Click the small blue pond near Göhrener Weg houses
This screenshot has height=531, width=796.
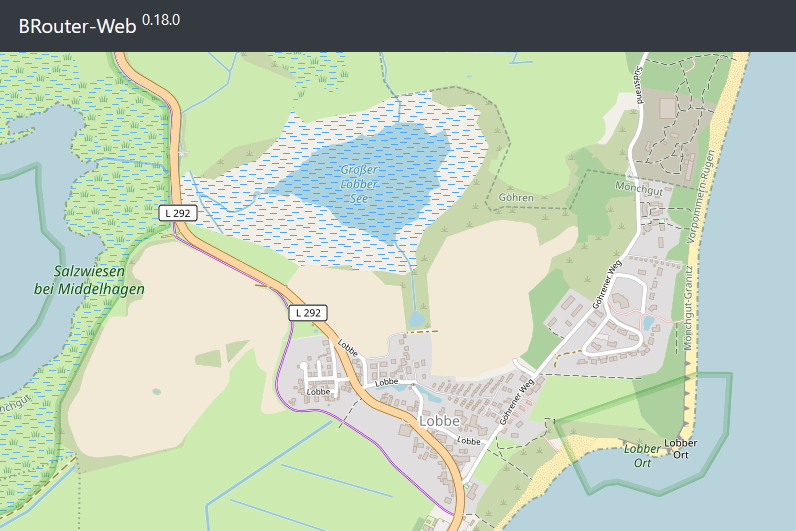point(648,322)
